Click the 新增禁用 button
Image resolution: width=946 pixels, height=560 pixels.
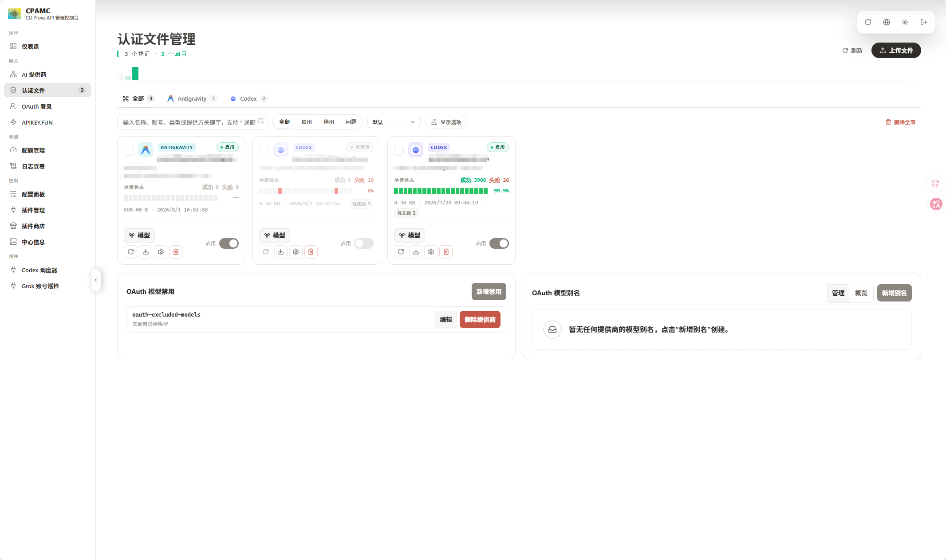point(489,292)
